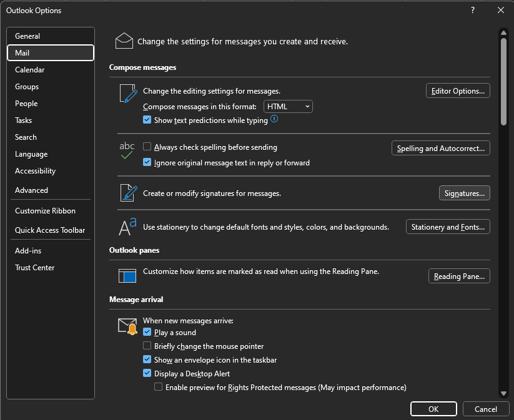This screenshot has height=420, width=514.
Task: Enable preview for Rights Protected messages
Action: (x=159, y=387)
